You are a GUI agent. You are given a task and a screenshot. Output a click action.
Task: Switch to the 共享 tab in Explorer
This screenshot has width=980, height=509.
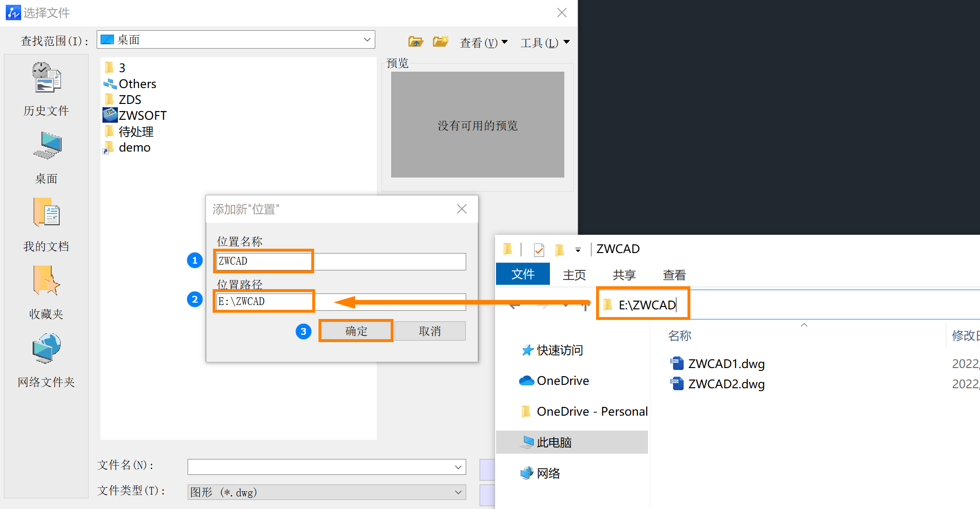pos(624,275)
